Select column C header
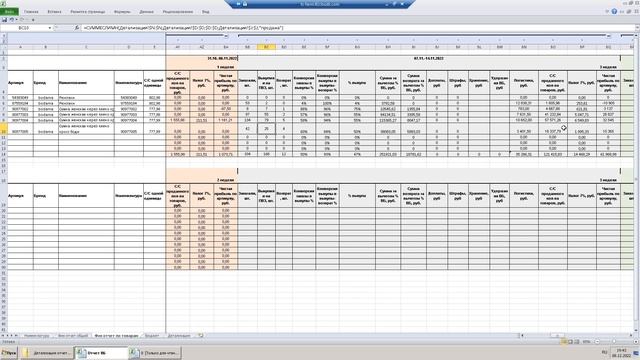The height and width of the screenshot is (360, 640). (x=86, y=47)
